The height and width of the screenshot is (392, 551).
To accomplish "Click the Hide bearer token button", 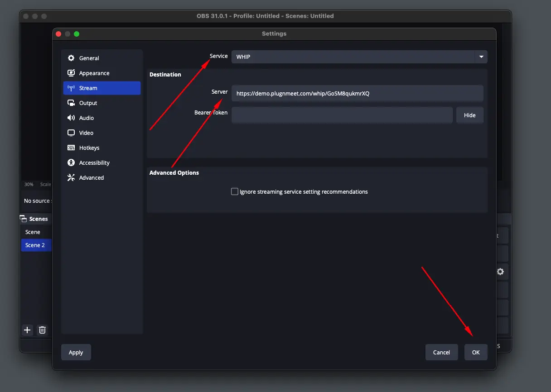I will tap(469, 115).
